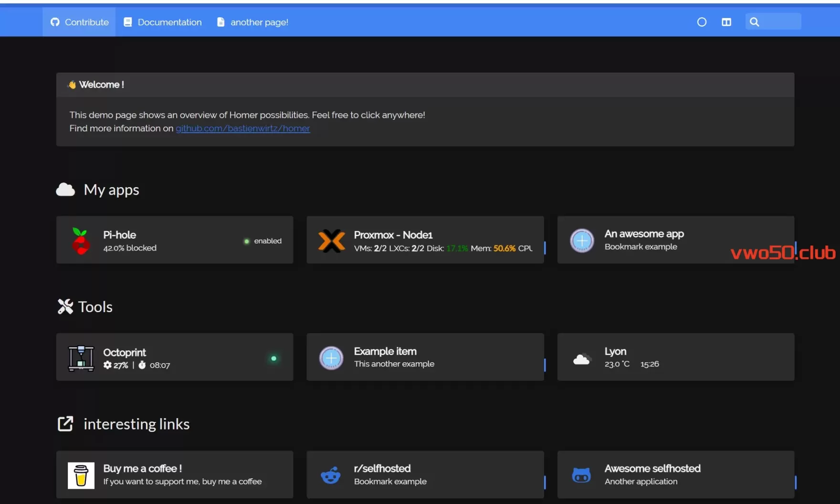This screenshot has height=504, width=840.
Task: Click the Proxmox - Node1 title text
Action: 393,235
